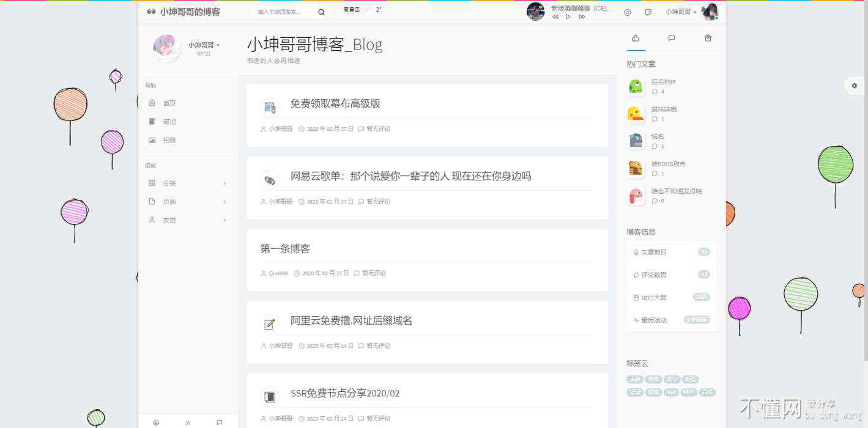Skip to previous track in music player
Image resolution: width=868 pixels, height=428 pixels.
coord(555,17)
